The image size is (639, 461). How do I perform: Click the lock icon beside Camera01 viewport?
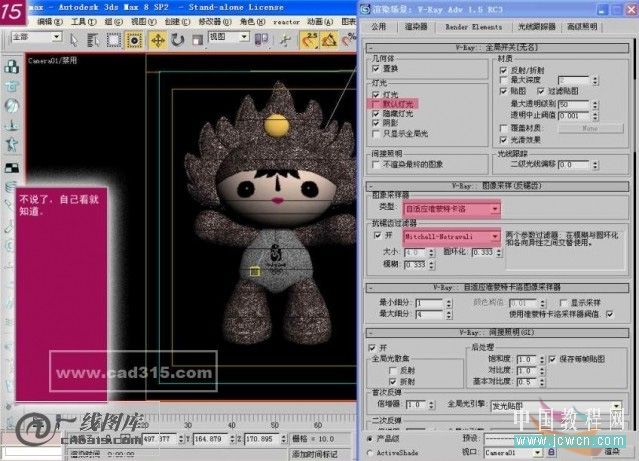click(551, 452)
